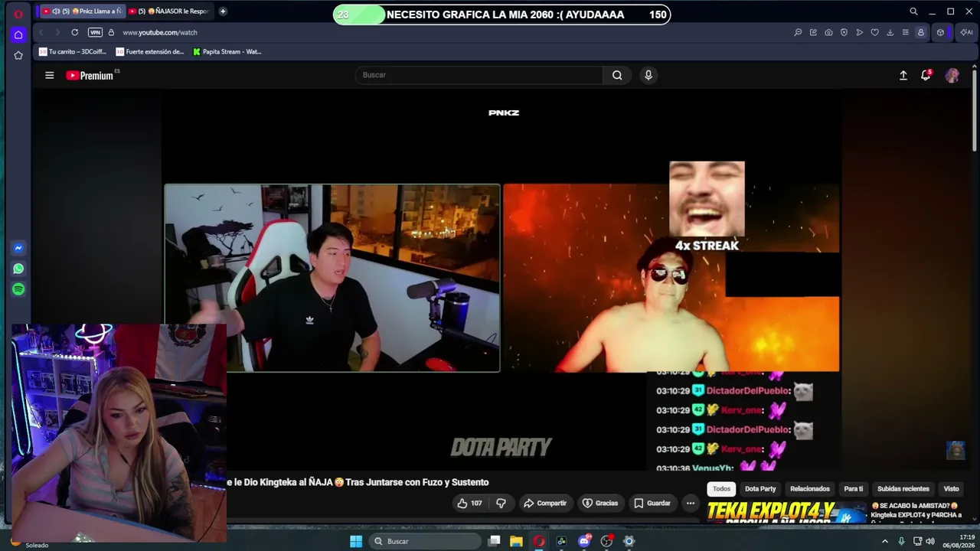Like the video with 107 likes
This screenshot has height=551, width=980.
point(470,503)
